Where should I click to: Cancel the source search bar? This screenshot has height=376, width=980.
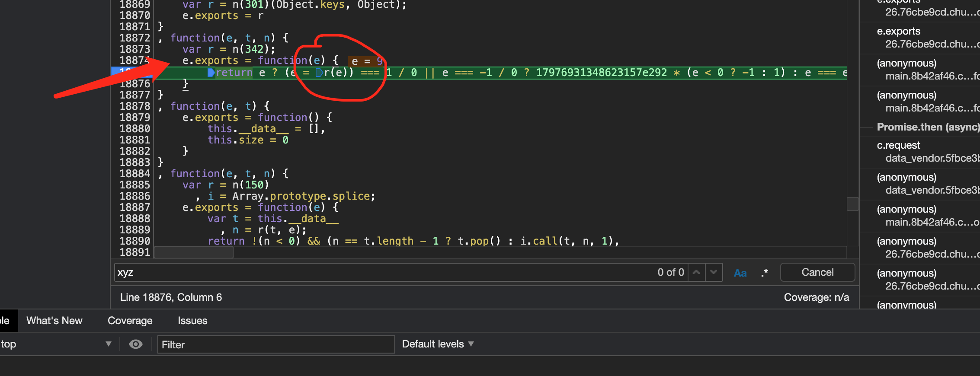[x=817, y=272]
